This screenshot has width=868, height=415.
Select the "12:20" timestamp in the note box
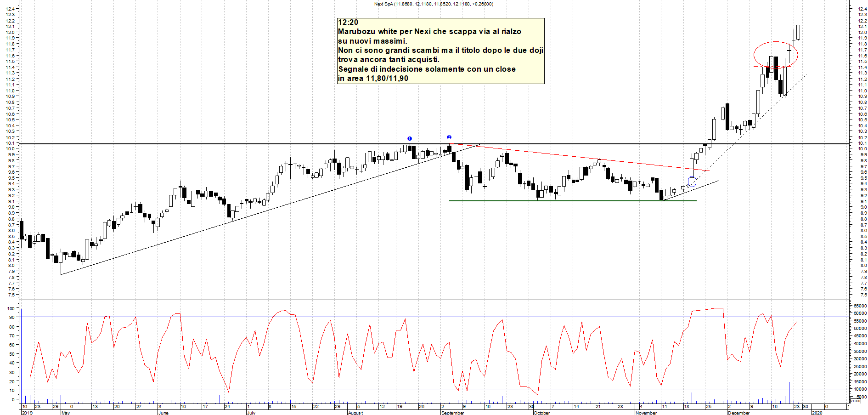click(x=348, y=23)
